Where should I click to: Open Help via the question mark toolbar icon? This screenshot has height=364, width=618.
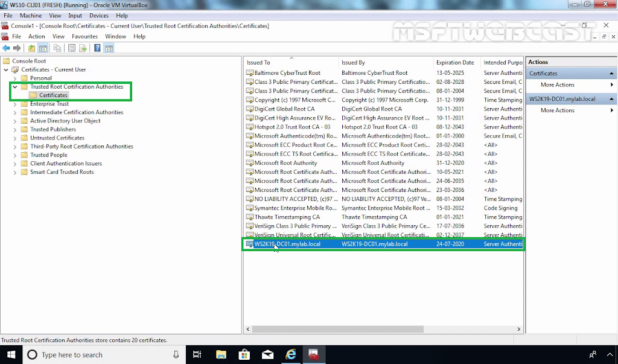click(97, 48)
